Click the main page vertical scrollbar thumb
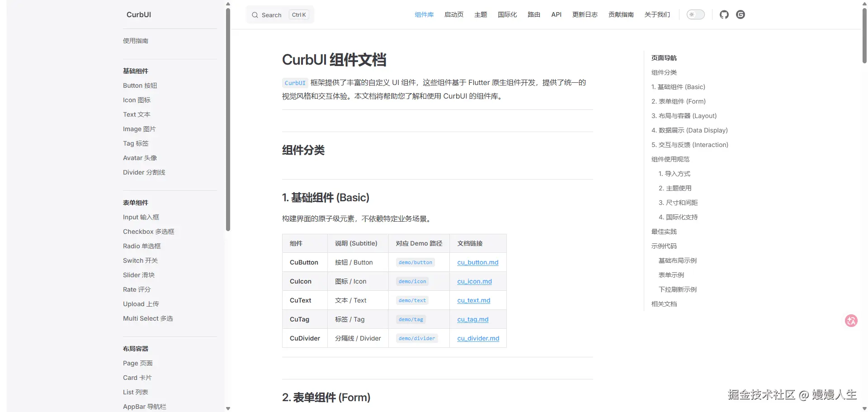The image size is (868, 412). 864,36
